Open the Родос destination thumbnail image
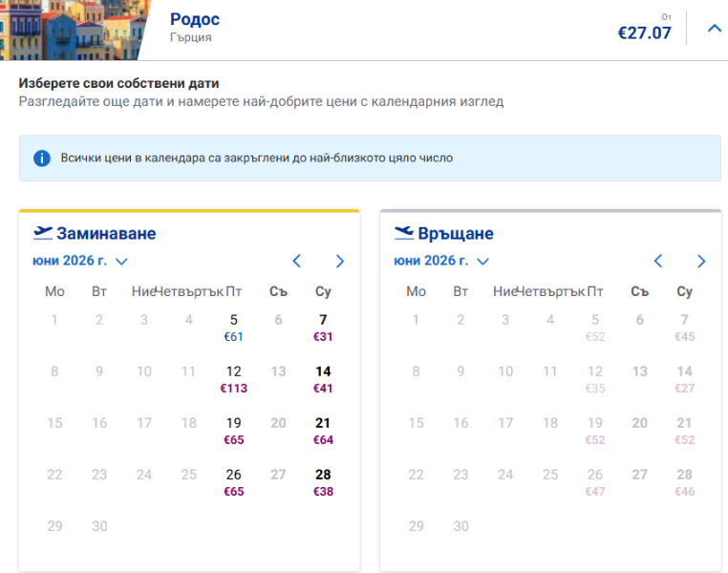Viewport: 728px width, 573px height. click(75, 30)
